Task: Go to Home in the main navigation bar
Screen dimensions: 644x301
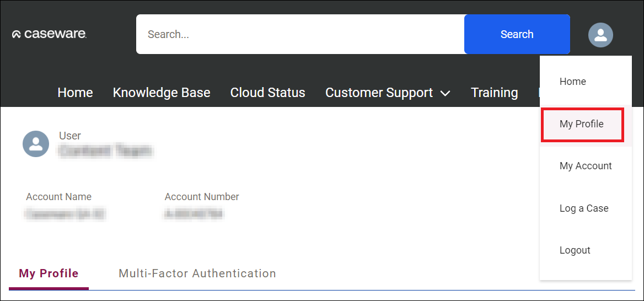Action: tap(75, 93)
